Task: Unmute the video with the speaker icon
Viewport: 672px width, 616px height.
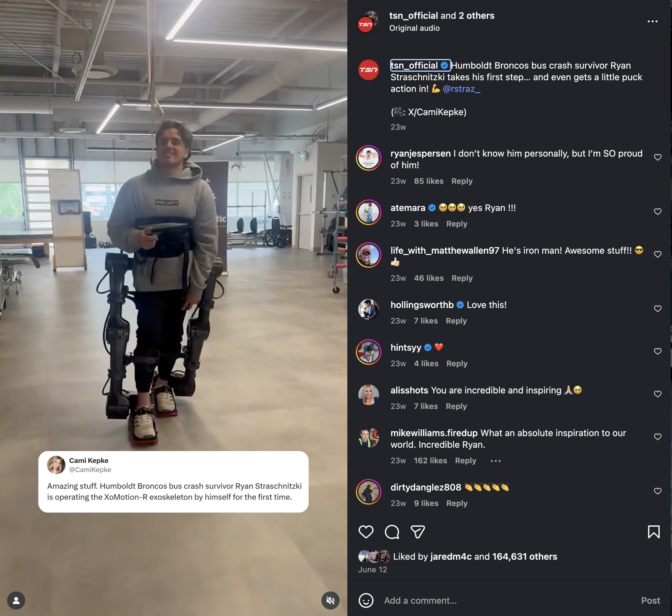Action: coord(330,600)
